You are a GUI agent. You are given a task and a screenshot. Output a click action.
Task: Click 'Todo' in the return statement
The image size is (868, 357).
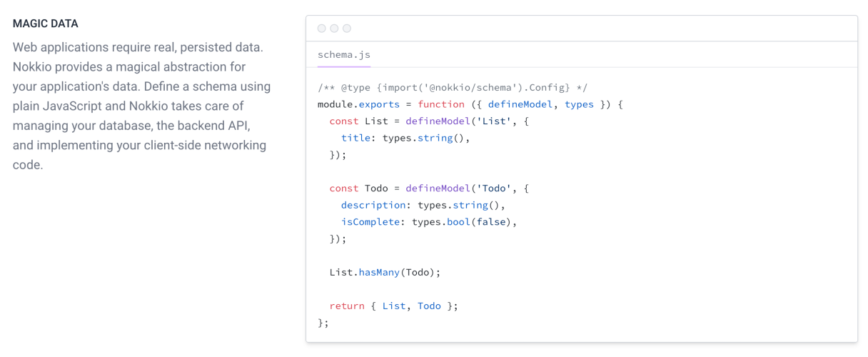point(429,306)
